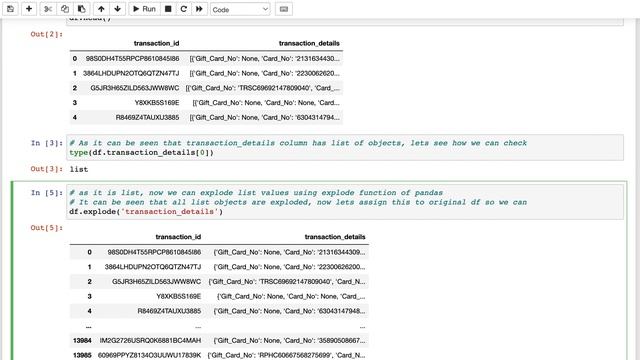
Task: Interrupt the kernel with stop icon
Action: 168,9
